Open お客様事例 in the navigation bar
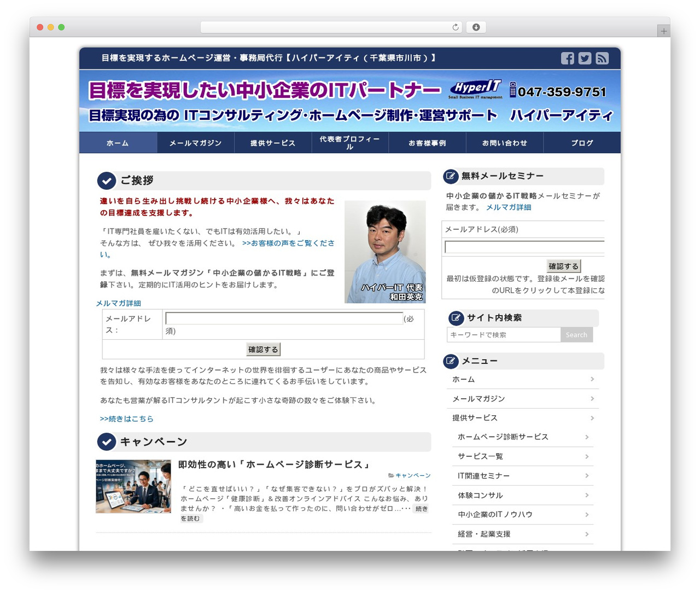 (x=427, y=143)
